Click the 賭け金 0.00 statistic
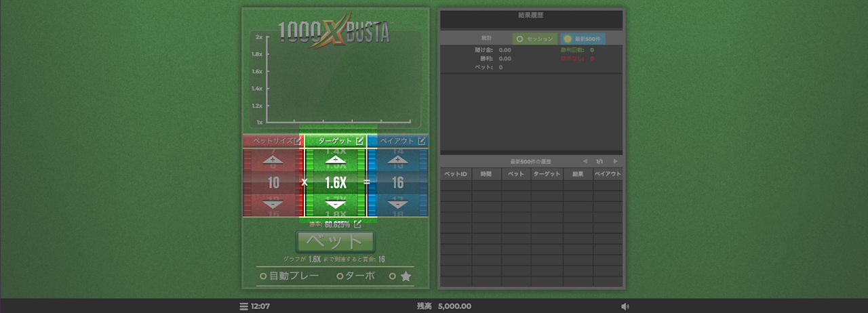The width and height of the screenshot is (868, 313). [494, 50]
